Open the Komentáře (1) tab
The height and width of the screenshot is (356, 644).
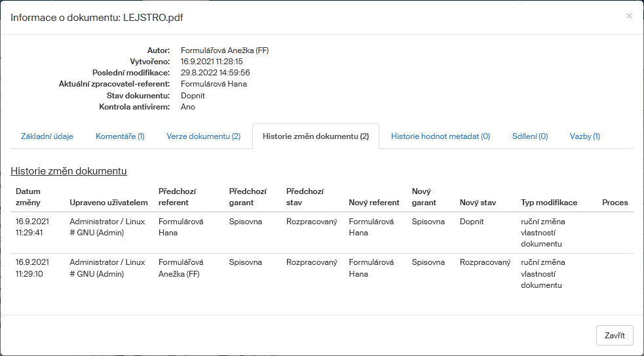[120, 136]
